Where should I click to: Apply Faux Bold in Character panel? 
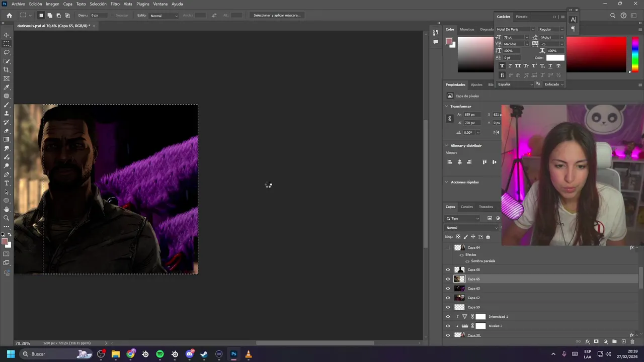pyautogui.click(x=502, y=66)
